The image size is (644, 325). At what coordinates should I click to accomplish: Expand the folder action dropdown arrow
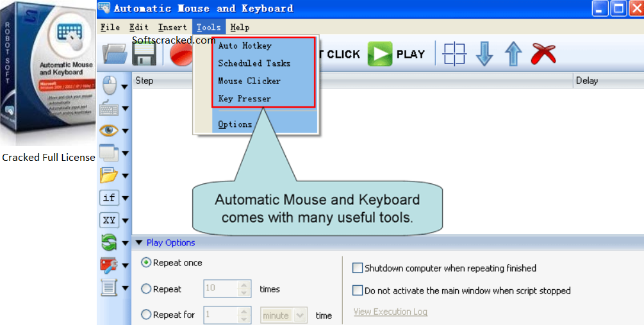coord(125,176)
